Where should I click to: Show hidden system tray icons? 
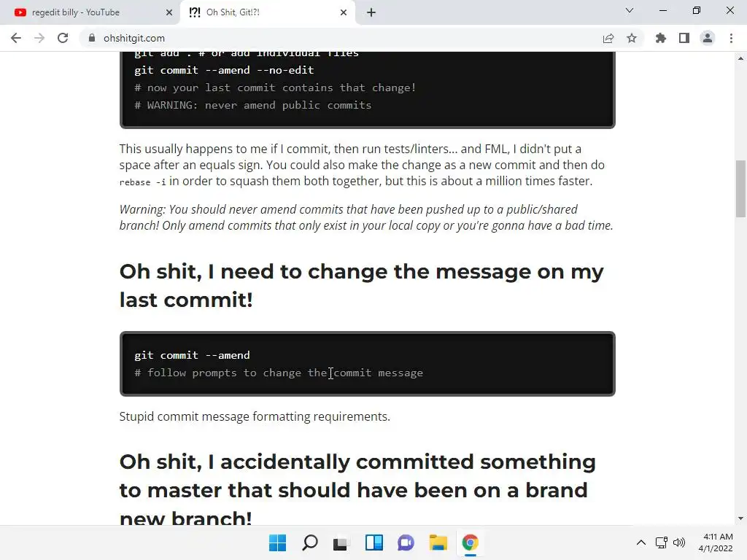click(640, 542)
